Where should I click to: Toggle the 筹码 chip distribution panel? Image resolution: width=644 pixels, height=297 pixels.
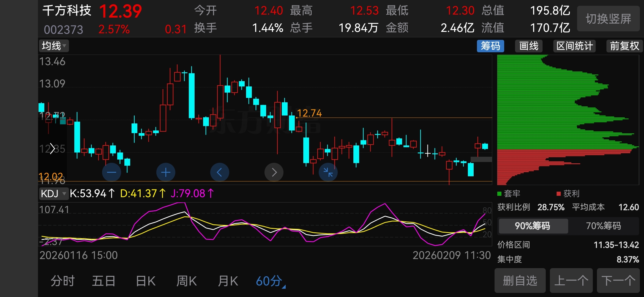490,46
